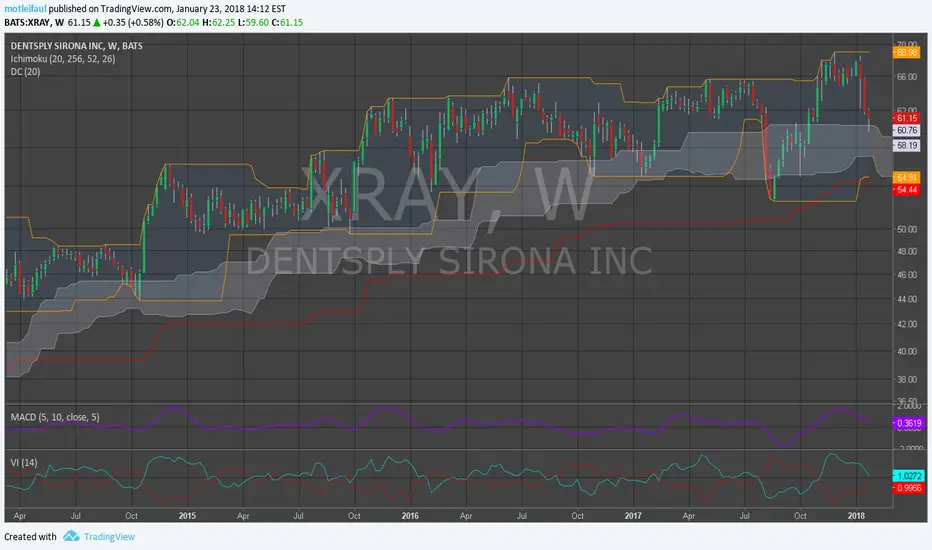
Task: Click the orange 54.91 price label
Action: (x=906, y=178)
